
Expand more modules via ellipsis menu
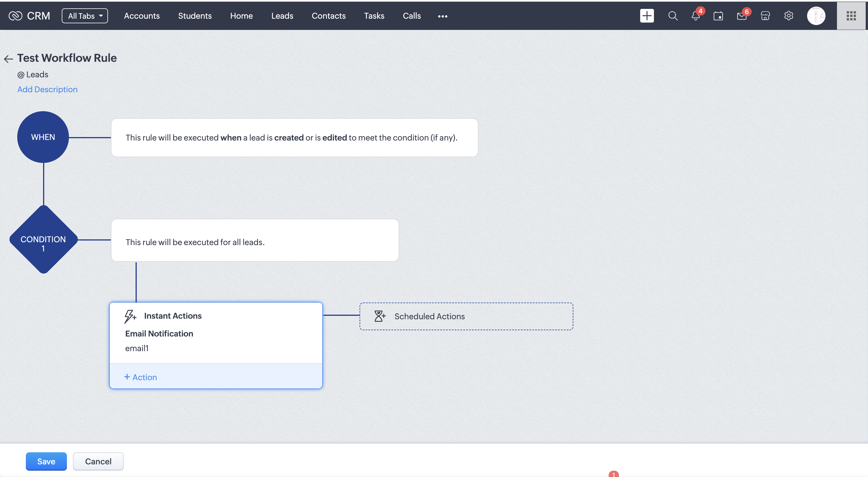tap(442, 16)
